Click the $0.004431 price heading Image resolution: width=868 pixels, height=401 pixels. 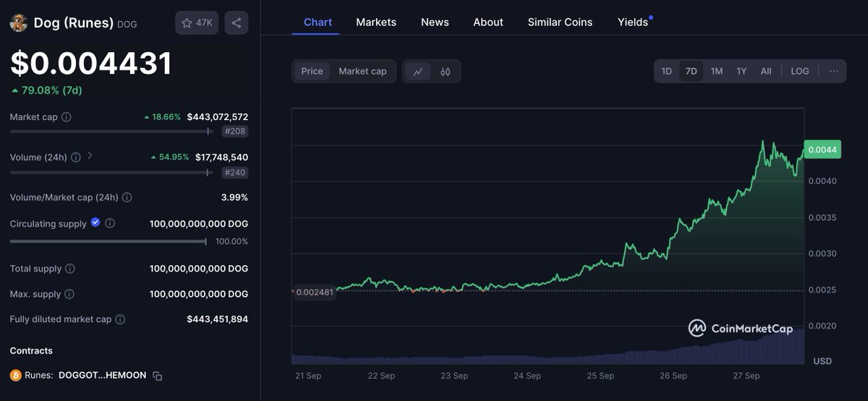pos(91,63)
